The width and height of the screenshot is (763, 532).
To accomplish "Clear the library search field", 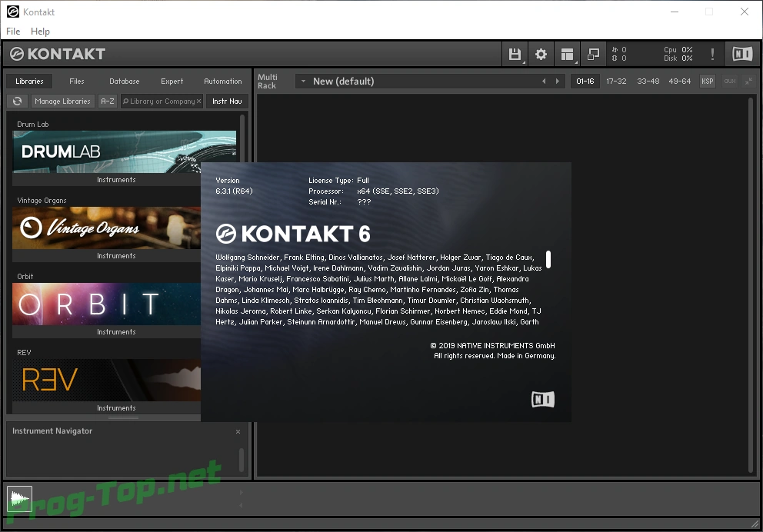I will pos(198,101).
